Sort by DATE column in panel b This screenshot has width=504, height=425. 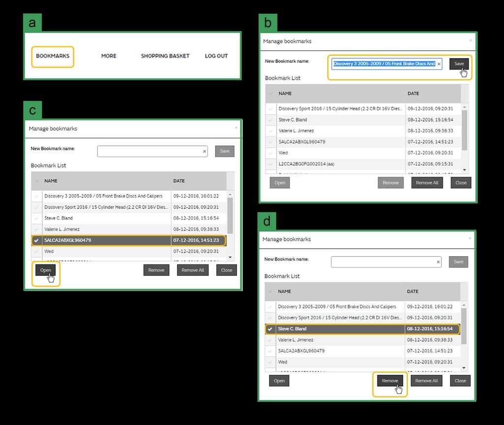tap(413, 93)
